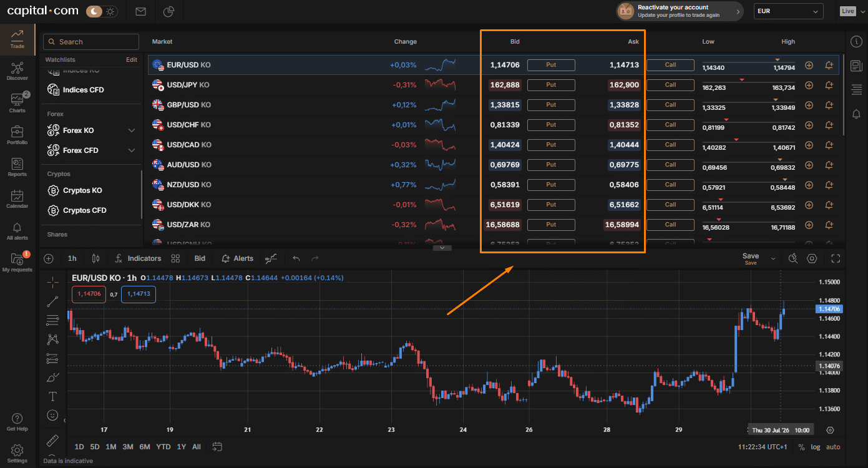This screenshot has width=868, height=468.
Task: Toggle percent scale on chart
Action: tap(801, 447)
